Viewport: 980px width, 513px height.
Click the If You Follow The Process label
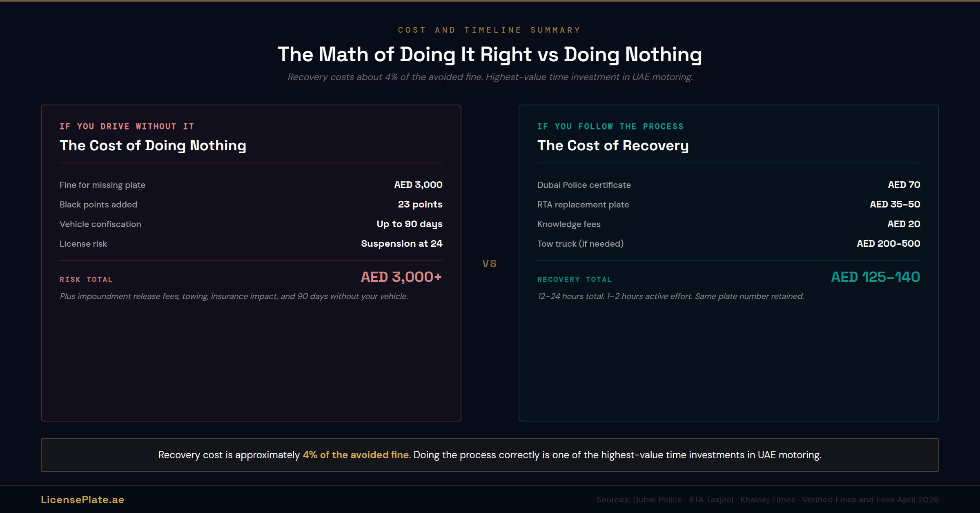pos(610,126)
